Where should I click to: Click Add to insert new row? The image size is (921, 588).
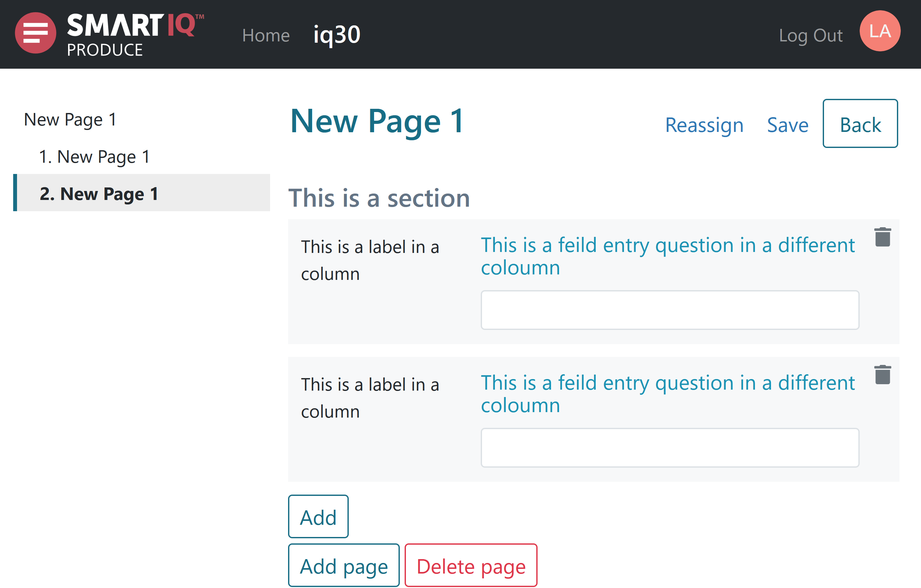(318, 517)
